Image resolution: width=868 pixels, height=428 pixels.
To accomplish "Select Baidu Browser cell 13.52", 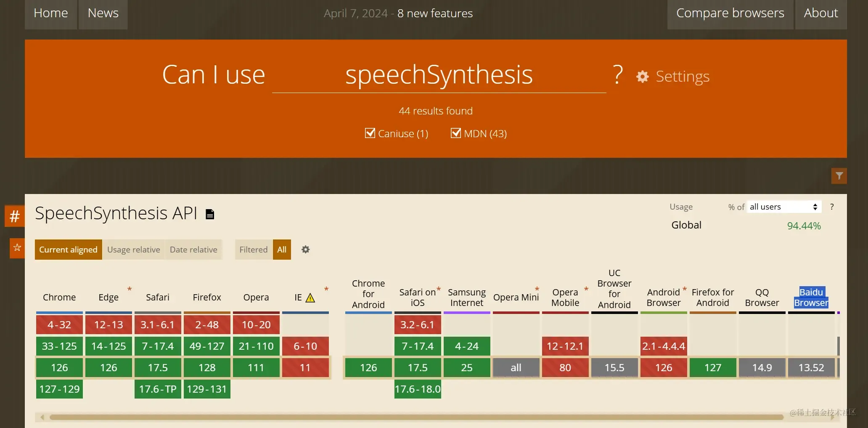I will [x=811, y=367].
